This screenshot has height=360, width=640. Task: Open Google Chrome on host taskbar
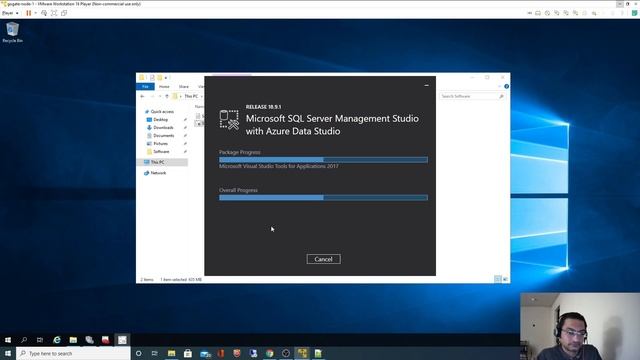(269, 353)
